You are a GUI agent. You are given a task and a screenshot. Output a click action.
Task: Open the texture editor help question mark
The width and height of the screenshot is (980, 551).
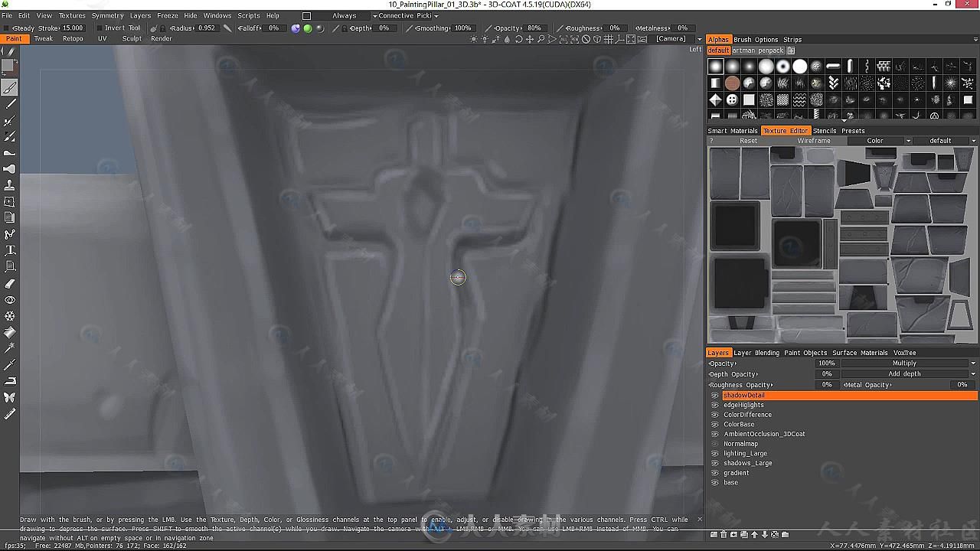[x=710, y=141]
